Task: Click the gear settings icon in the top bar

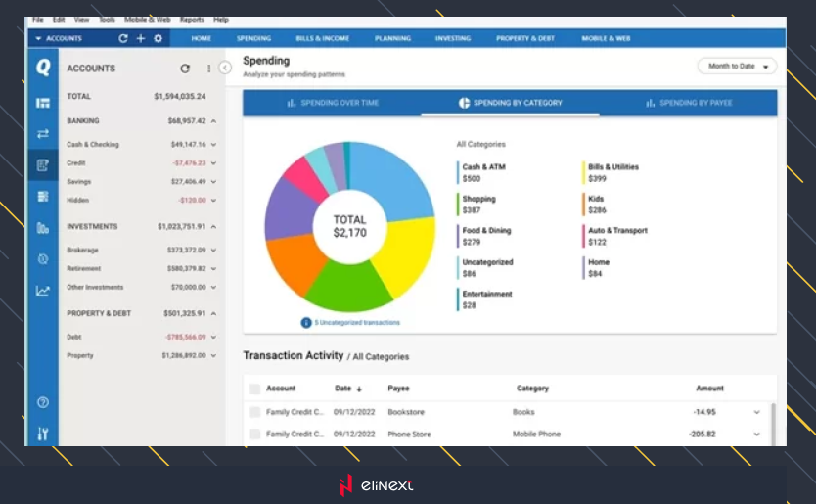Action: (158, 39)
